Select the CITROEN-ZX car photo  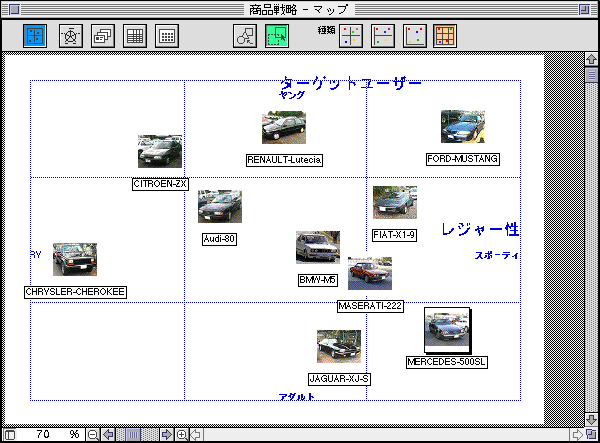[160, 151]
